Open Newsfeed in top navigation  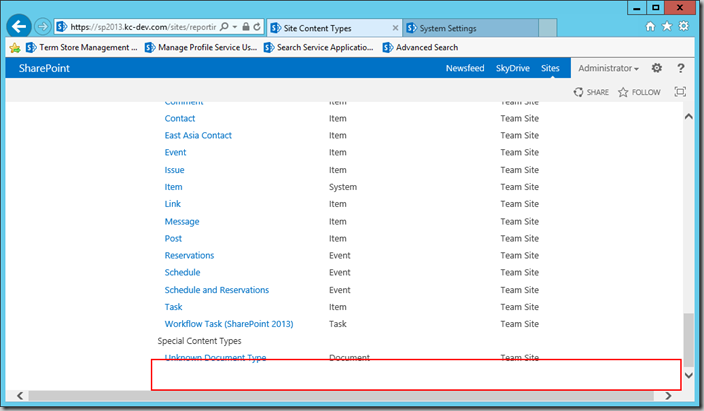465,68
